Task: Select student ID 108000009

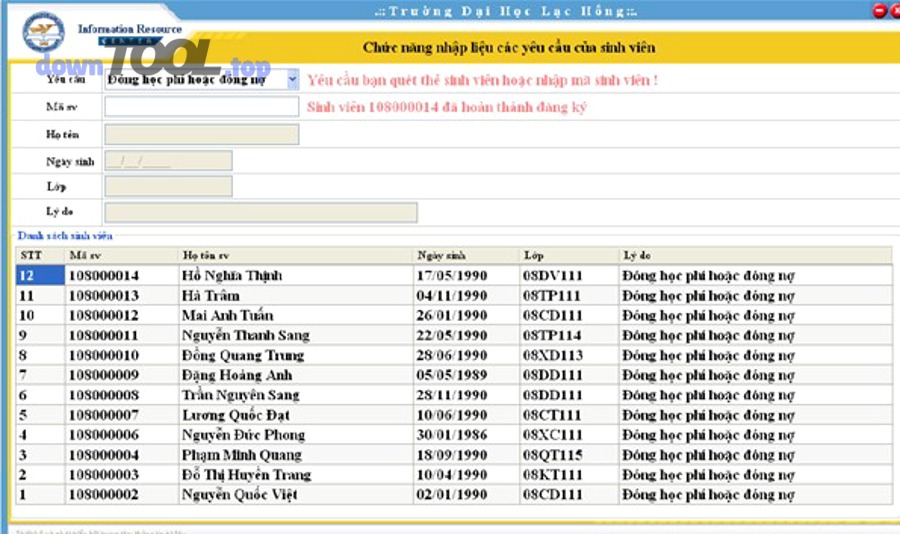Action: tap(104, 375)
